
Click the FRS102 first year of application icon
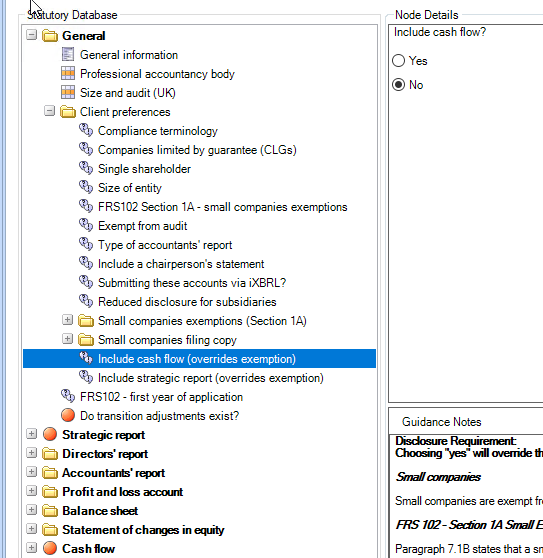pos(68,396)
